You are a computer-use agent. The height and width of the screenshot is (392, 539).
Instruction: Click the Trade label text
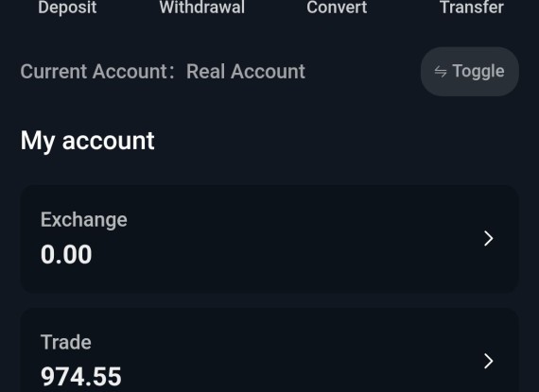coord(66,342)
